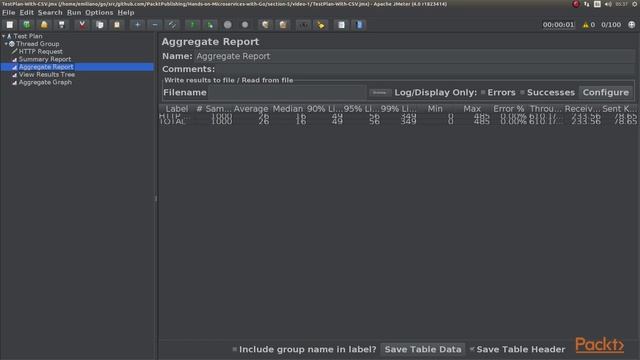This screenshot has height=360, width=640.
Task: Start the test with green Start icon
Action: (x=193, y=25)
